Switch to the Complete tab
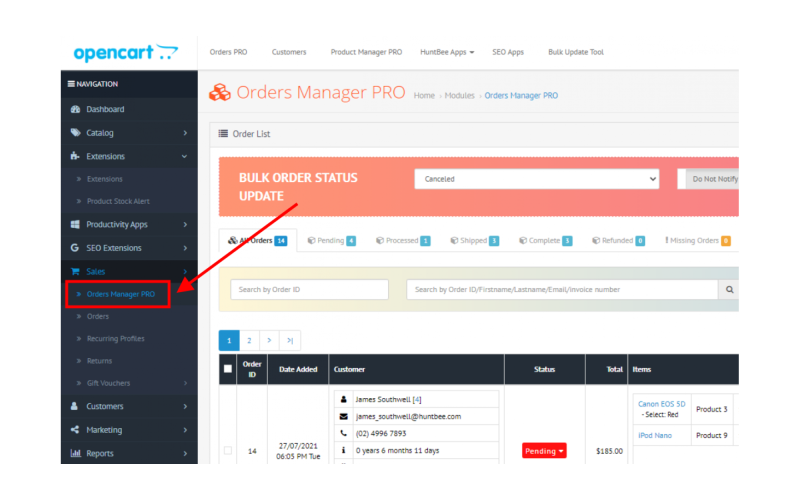This screenshot has height=500, width=800. 545,240
